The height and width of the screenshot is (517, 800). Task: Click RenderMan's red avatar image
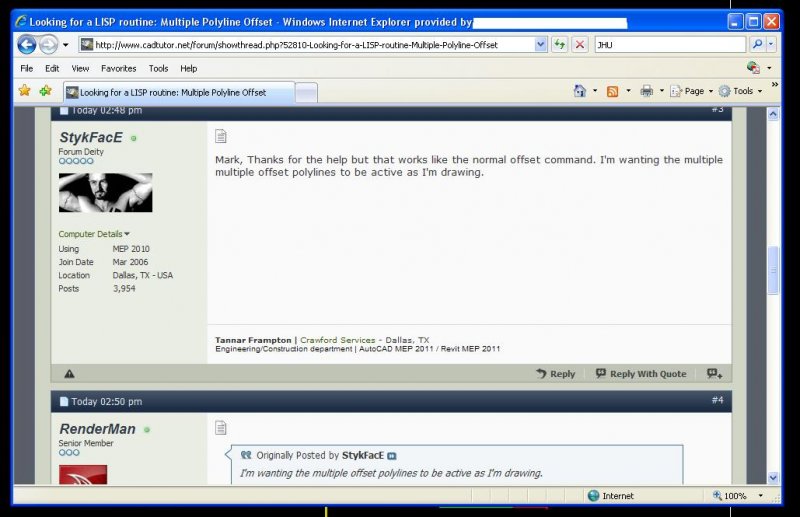[x=83, y=474]
